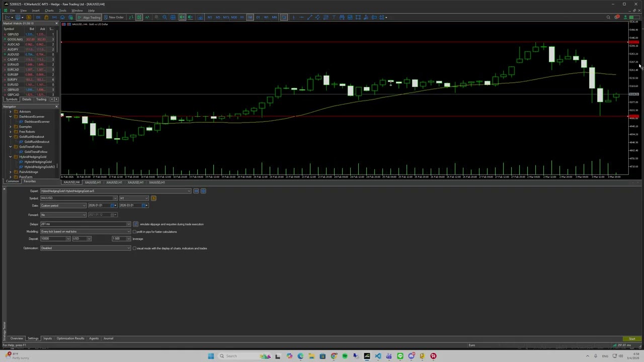This screenshot has width=644, height=362.
Task: Collapse the HybridHedgingGold folder
Action: coord(10,157)
